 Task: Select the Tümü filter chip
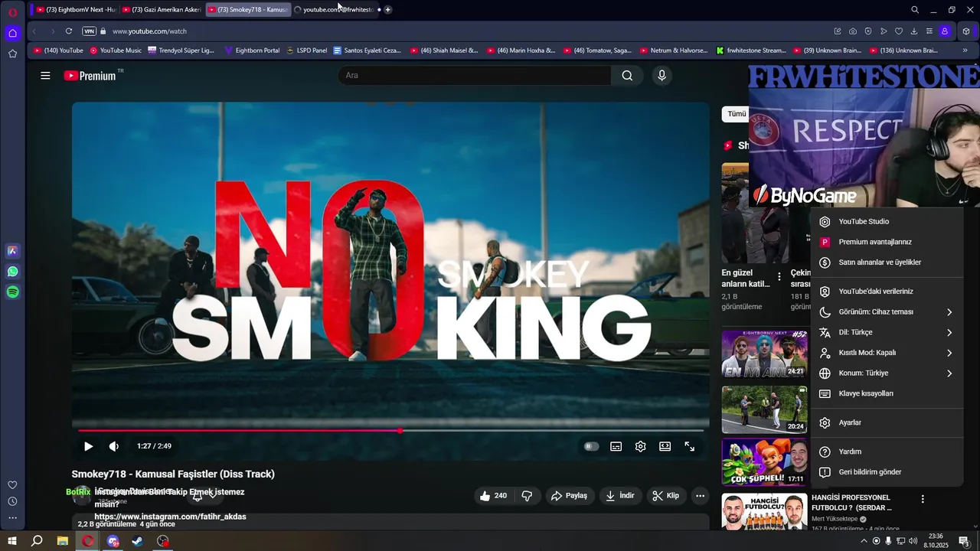736,114
